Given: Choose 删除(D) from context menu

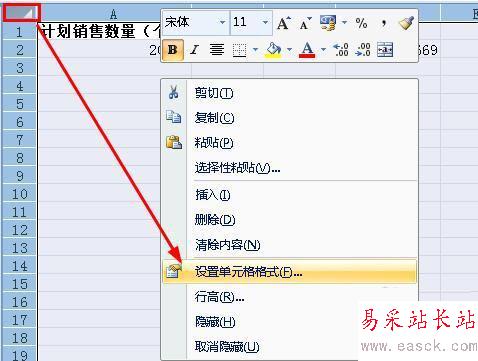Looking at the screenshot, I should (x=289, y=220).
